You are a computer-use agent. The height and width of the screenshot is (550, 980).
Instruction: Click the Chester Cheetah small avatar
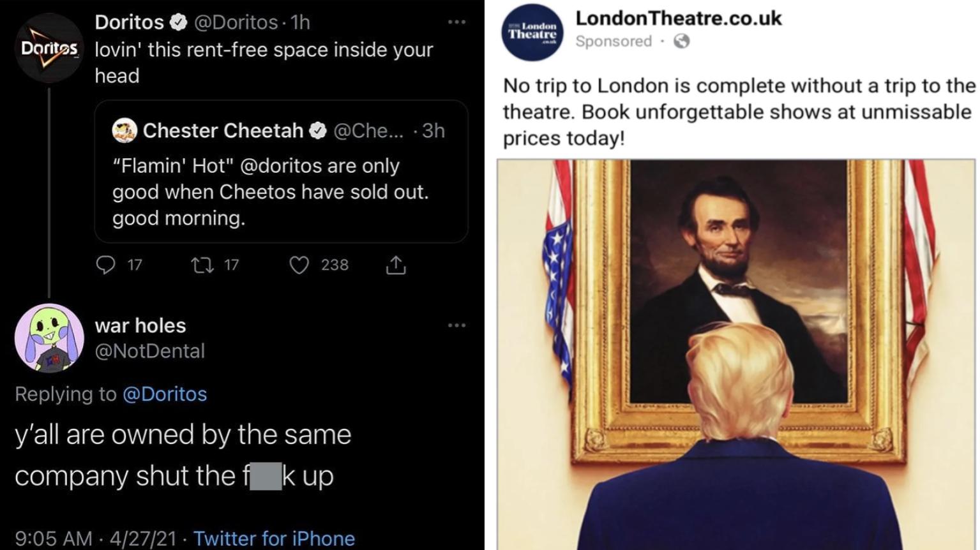coord(124,130)
